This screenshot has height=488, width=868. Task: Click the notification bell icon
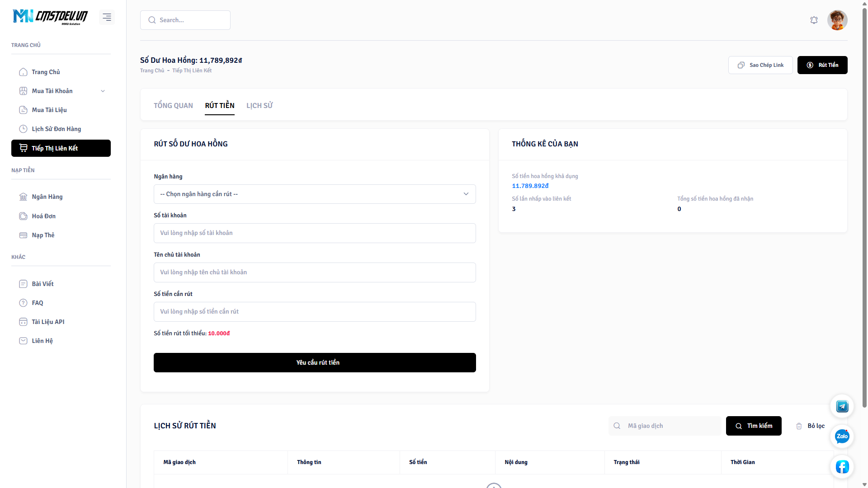(814, 20)
